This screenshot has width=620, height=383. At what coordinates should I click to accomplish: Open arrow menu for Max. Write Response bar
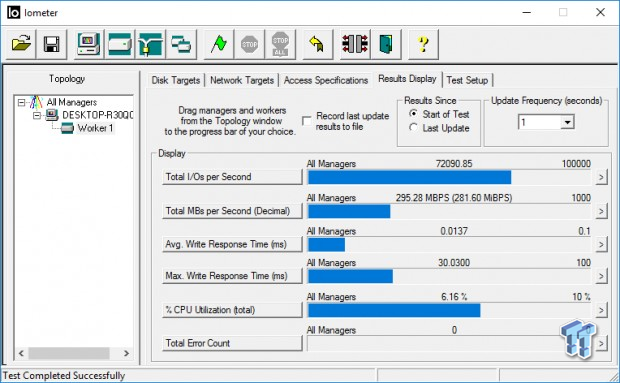click(601, 276)
